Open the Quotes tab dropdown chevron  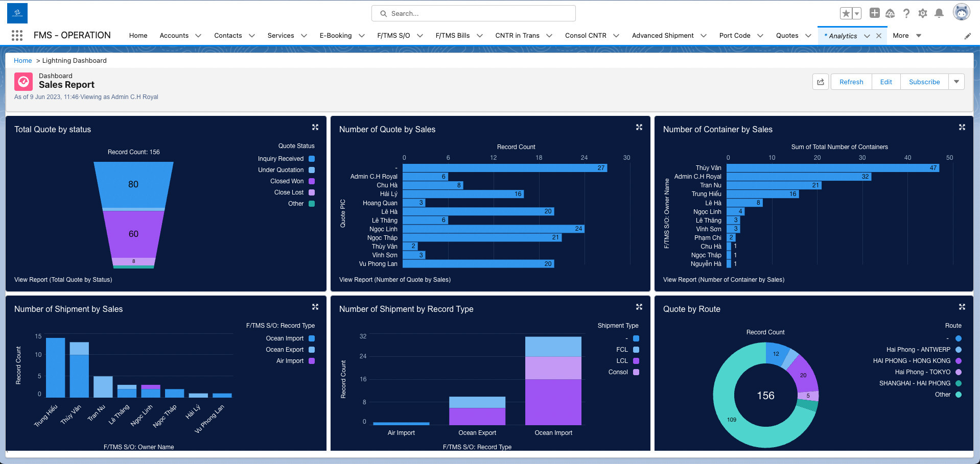point(808,36)
